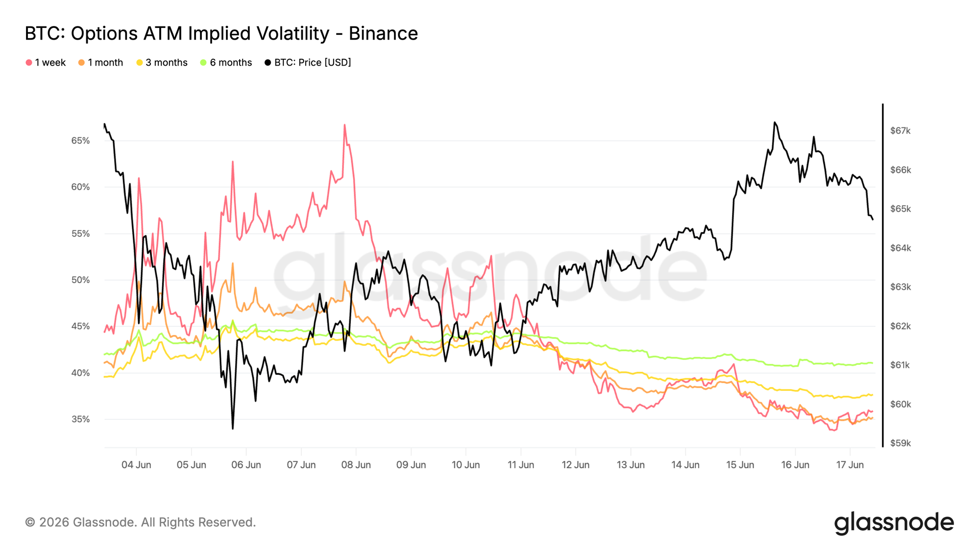The width and height of the screenshot is (980, 551).
Task: Toggle the 3 months series legend
Action: pyautogui.click(x=162, y=63)
